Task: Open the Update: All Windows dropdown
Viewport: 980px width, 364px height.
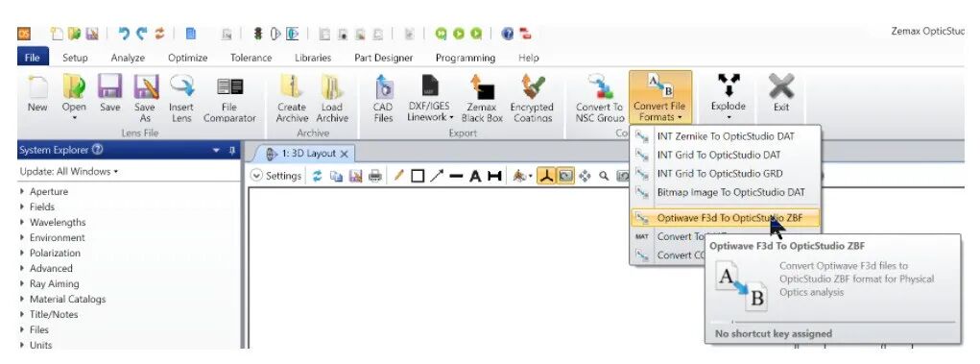Action: pyautogui.click(x=69, y=171)
